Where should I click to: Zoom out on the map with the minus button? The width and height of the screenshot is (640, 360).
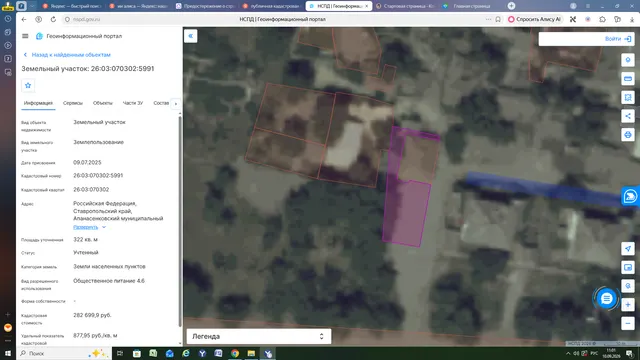click(628, 323)
